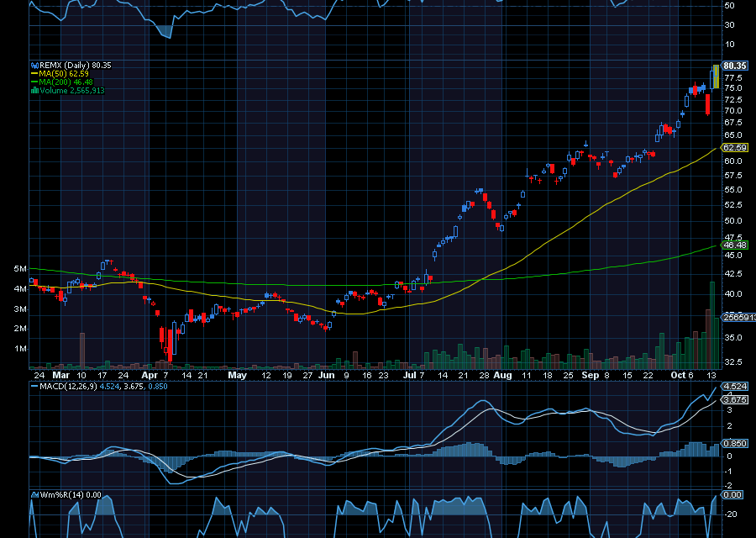Screen dimensions: 756x538
Task: Click the 62.59 MA(50) axis tag
Action: click(735, 147)
